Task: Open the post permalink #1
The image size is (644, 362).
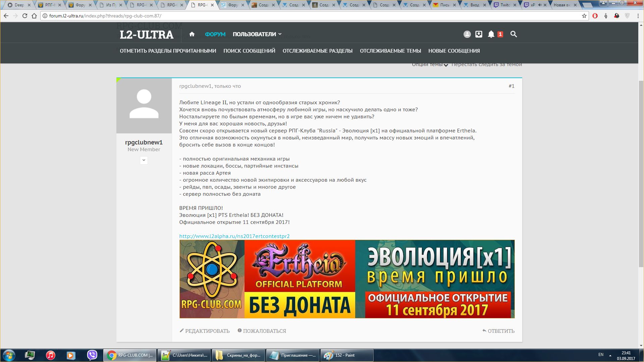Action: pos(512,86)
